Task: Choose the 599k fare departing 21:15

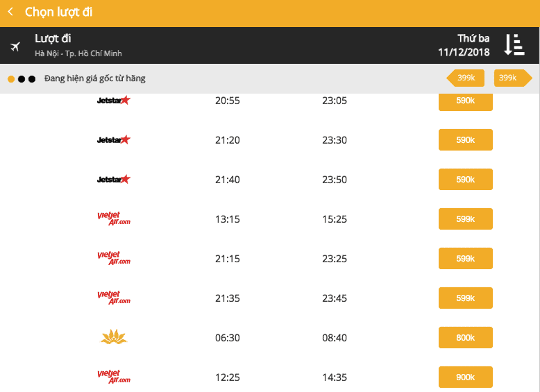Action: point(466,259)
